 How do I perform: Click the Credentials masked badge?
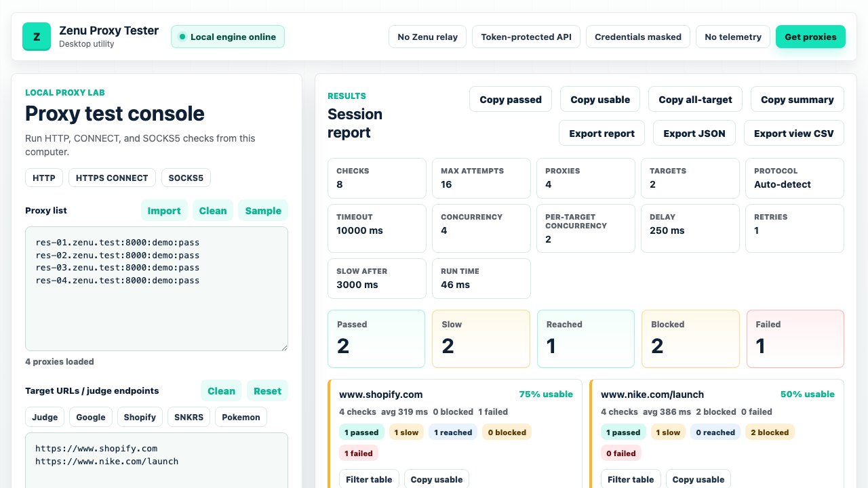pos(638,37)
